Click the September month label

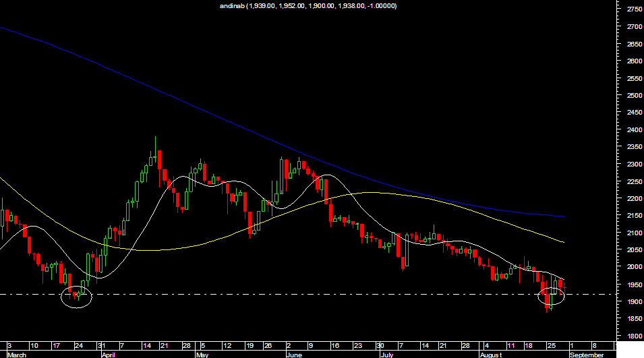[x=587, y=355]
